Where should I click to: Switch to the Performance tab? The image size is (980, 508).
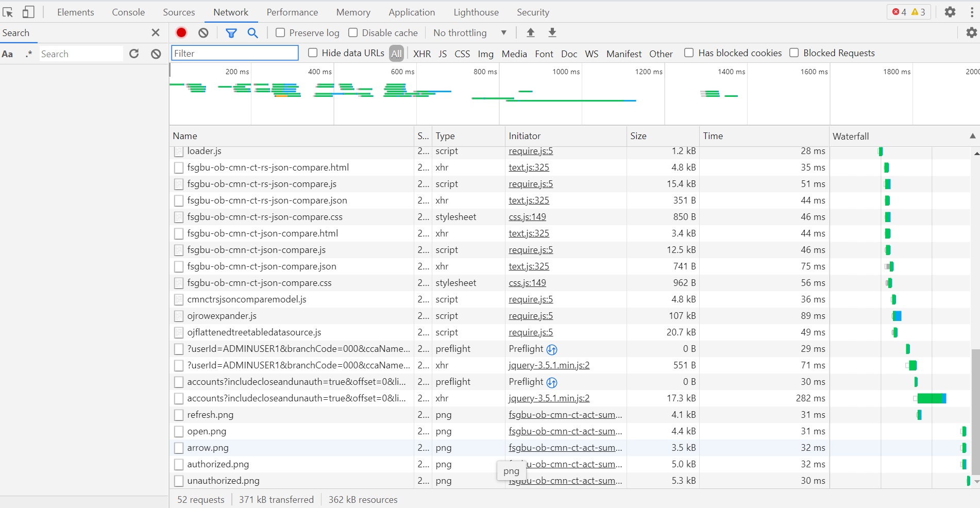tap(292, 12)
